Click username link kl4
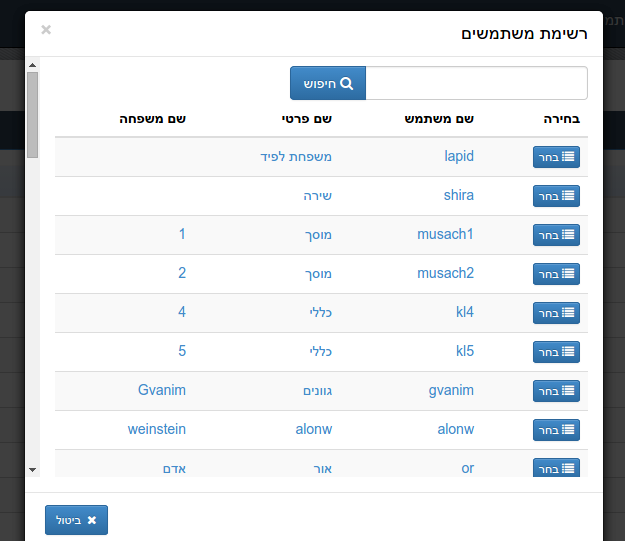This screenshot has width=625, height=541. coord(465,312)
